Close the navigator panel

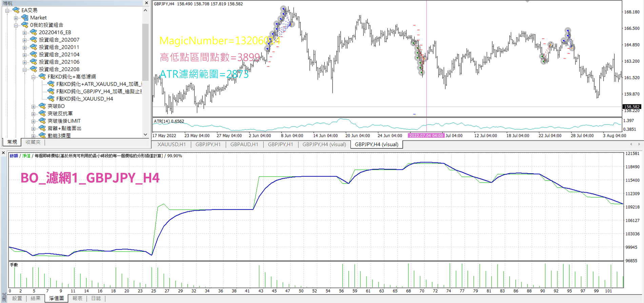[x=146, y=3]
